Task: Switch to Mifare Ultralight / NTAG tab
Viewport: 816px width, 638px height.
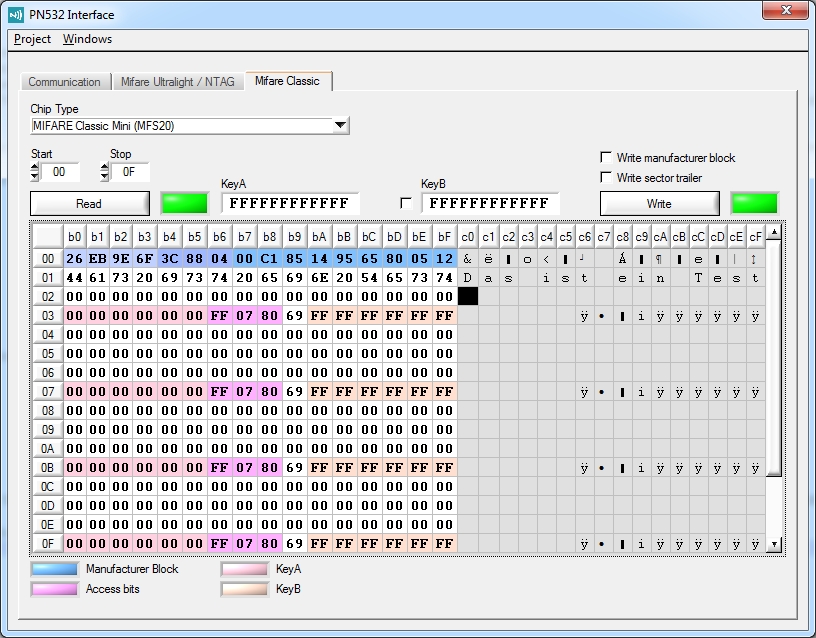Action: coord(177,82)
